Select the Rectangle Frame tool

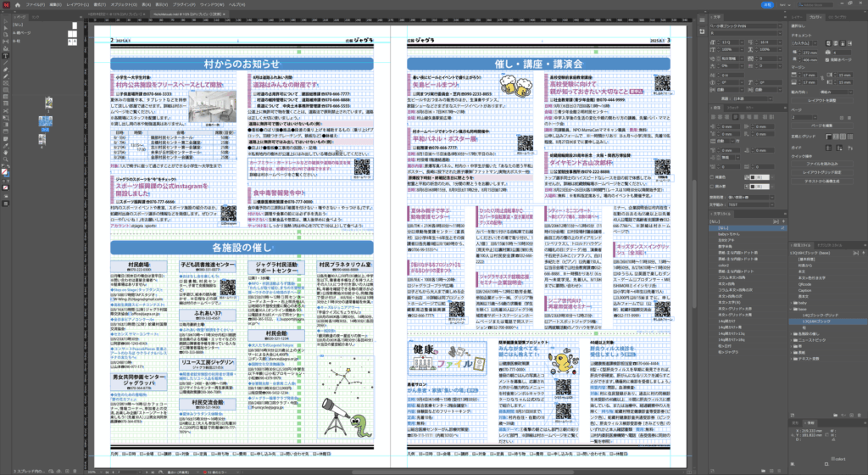tap(6, 83)
